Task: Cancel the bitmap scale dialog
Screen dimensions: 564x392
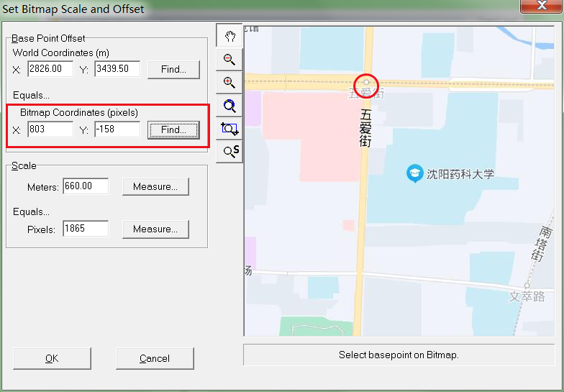Action: [x=155, y=358]
